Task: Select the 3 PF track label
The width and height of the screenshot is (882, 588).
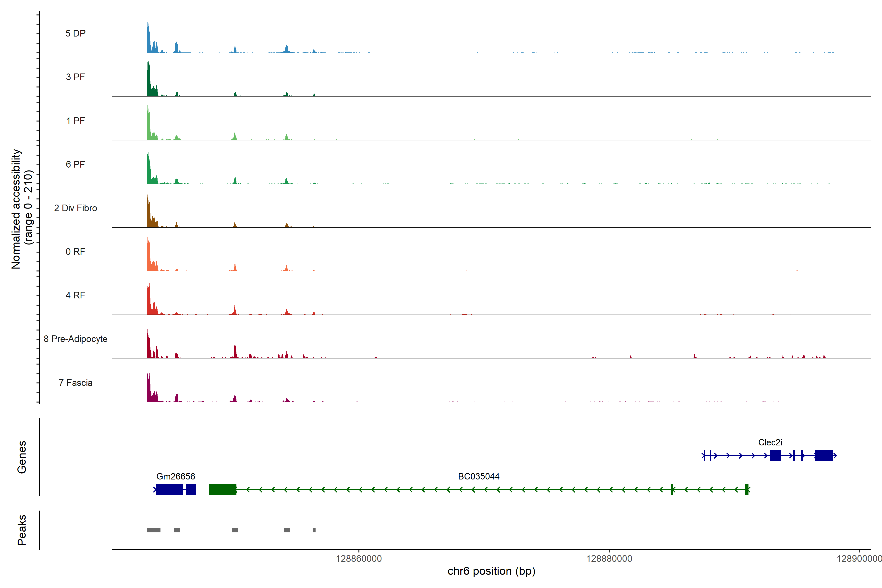Action: point(75,77)
